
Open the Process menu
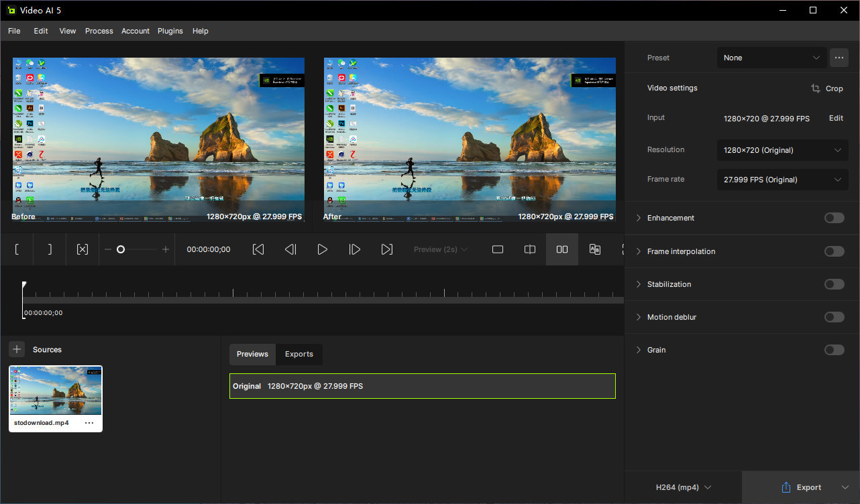click(99, 31)
